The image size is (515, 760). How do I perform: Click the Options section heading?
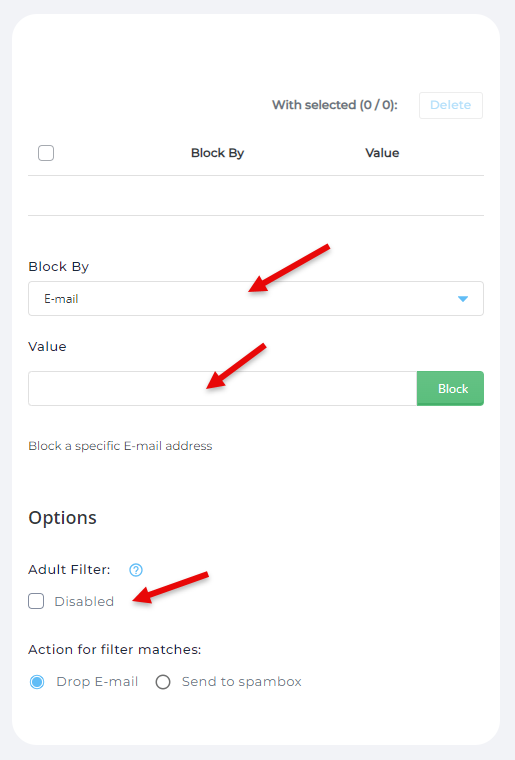(62, 518)
